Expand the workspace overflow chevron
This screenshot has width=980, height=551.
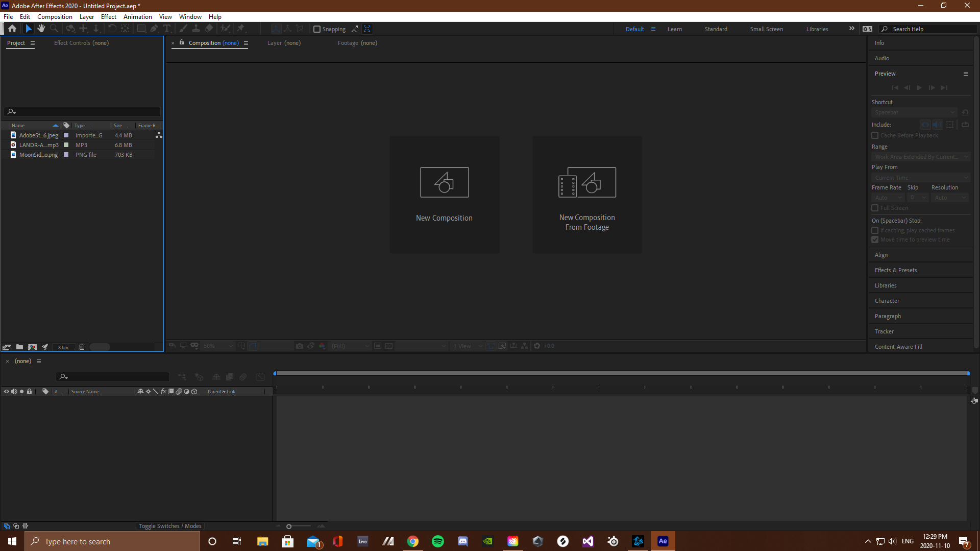click(851, 29)
